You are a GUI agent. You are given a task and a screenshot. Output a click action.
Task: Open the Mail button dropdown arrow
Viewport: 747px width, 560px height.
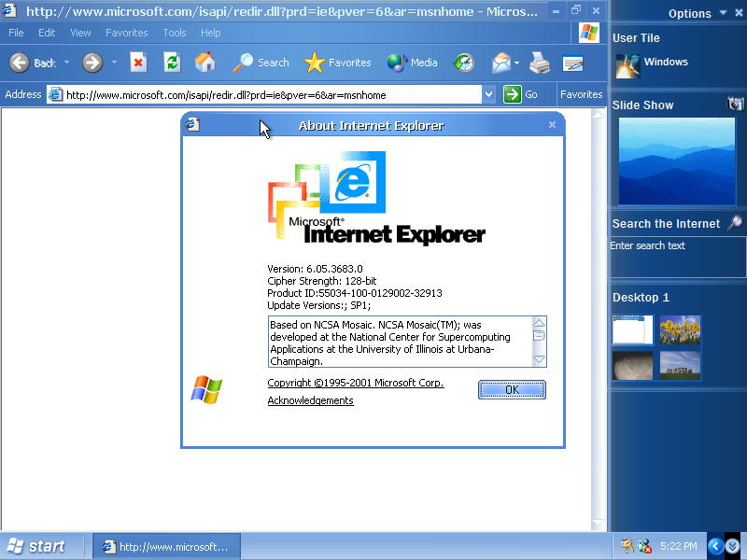pos(517,63)
